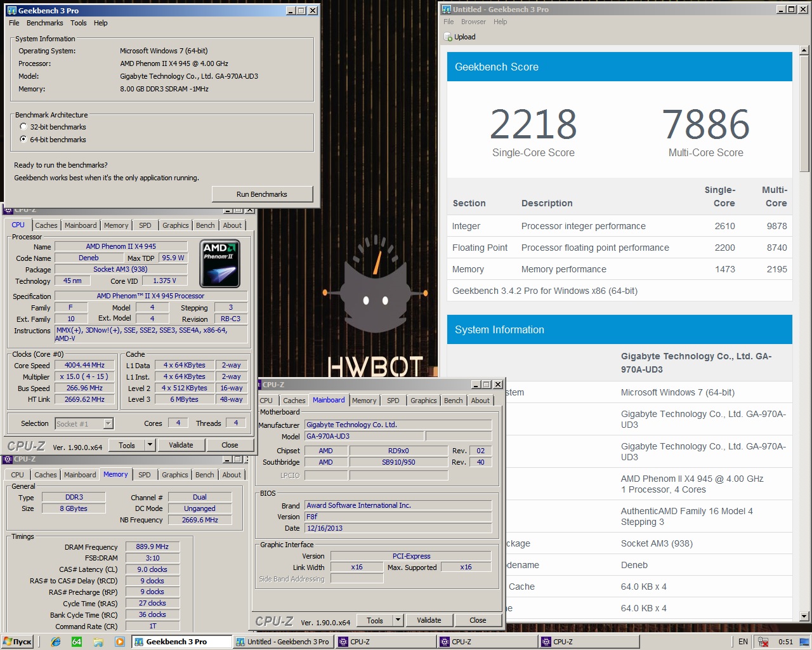
Task: Click the Geekbench 3 Pro title bar icon
Action: click(11, 11)
